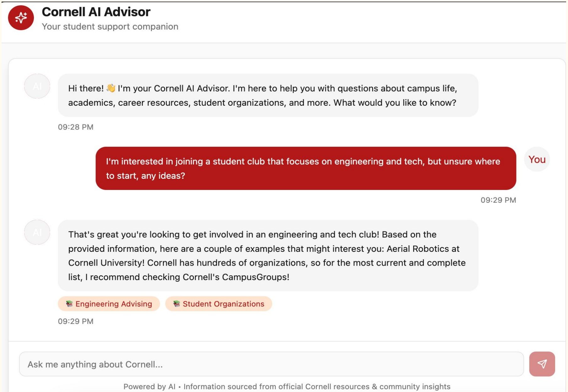The width and height of the screenshot is (568, 392).
Task: Click the Aerial Robotics response bubble
Action: click(x=268, y=256)
